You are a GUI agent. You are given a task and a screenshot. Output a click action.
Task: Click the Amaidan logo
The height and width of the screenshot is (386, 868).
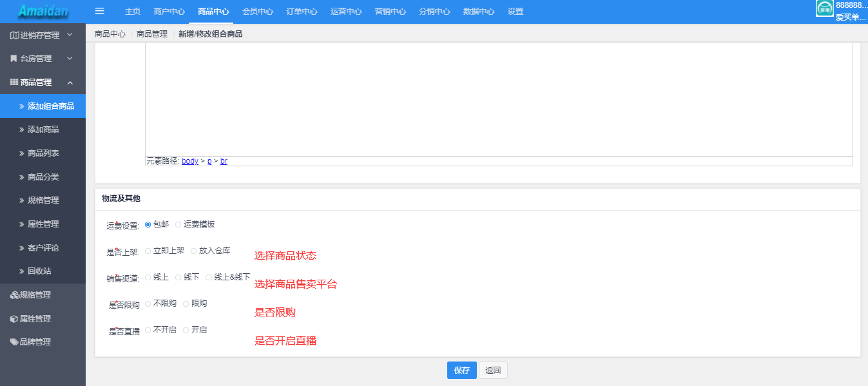43,11
